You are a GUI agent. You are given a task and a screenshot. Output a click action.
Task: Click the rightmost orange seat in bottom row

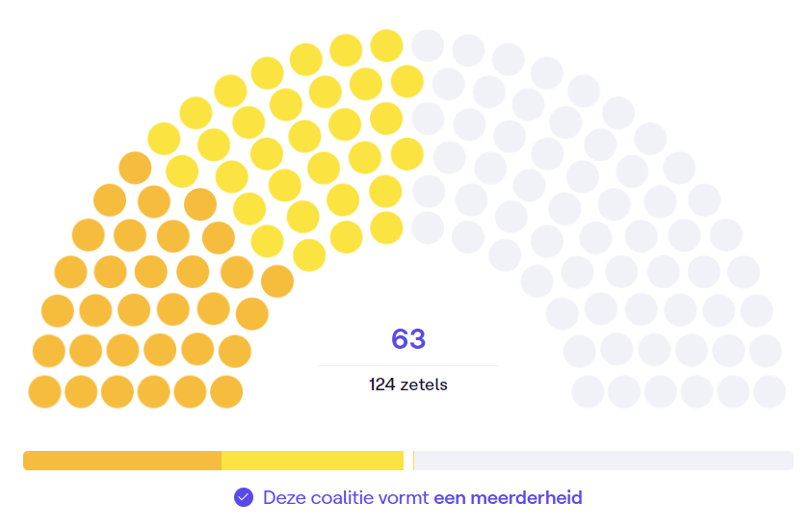pyautogui.click(x=225, y=392)
